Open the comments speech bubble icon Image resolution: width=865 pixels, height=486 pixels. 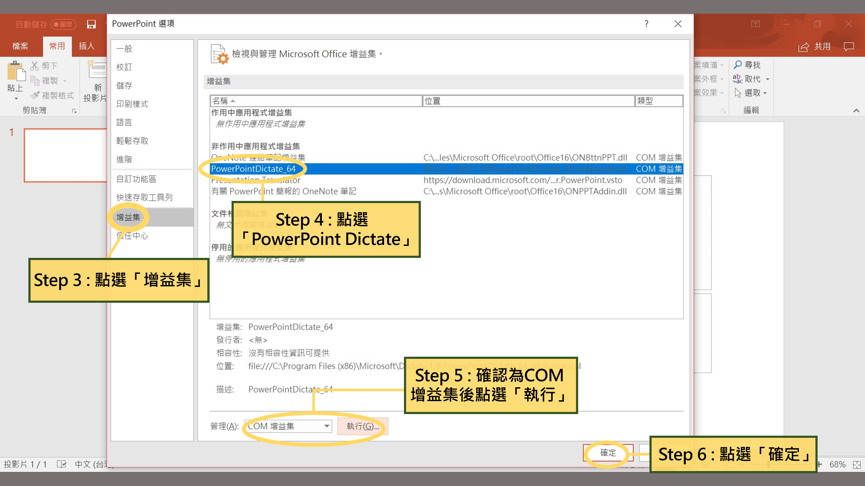[x=848, y=47]
